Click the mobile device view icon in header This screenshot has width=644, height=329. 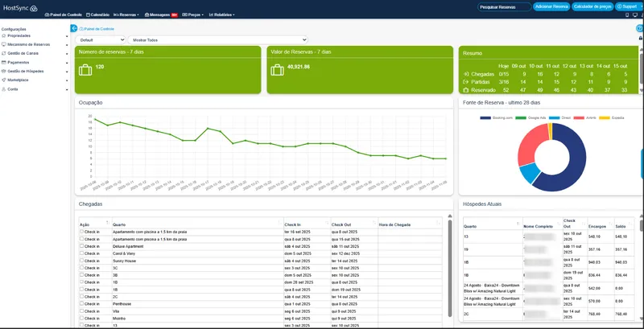[627, 15]
